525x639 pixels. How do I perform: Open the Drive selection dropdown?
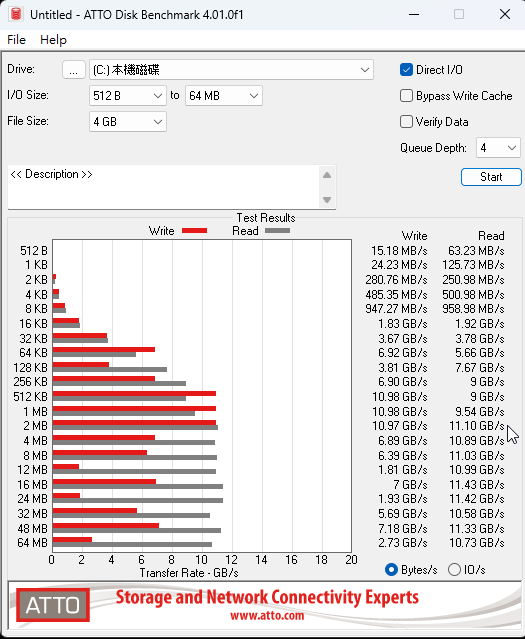click(231, 70)
